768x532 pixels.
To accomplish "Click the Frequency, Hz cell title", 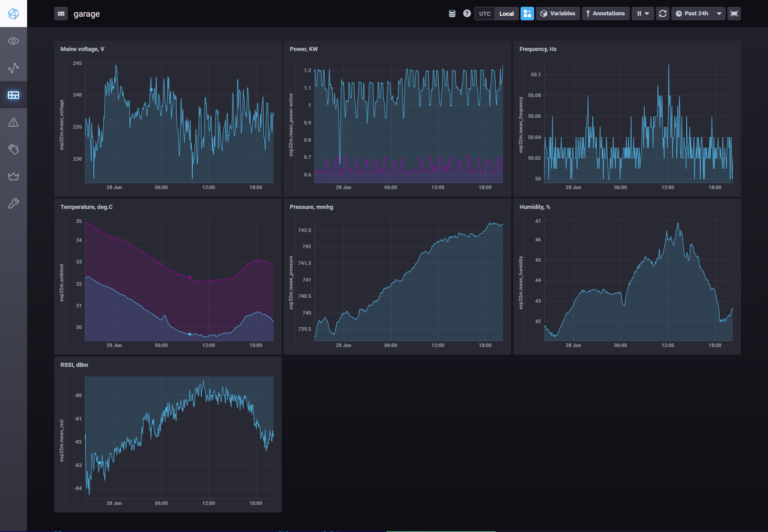I will 538,49.
